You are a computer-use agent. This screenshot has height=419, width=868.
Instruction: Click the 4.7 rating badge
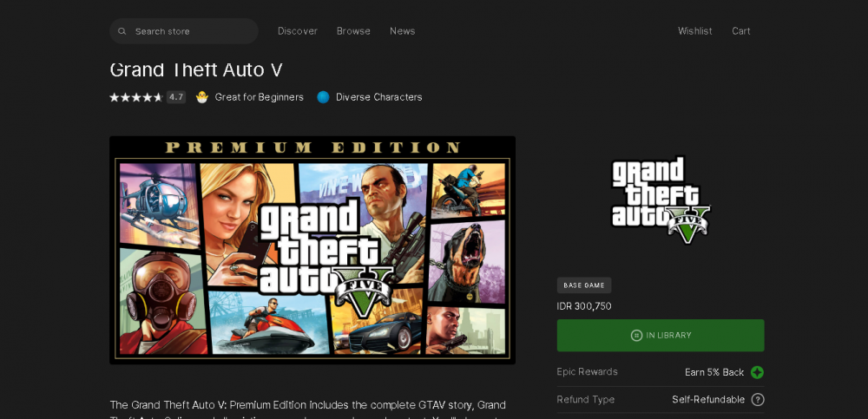tap(176, 97)
